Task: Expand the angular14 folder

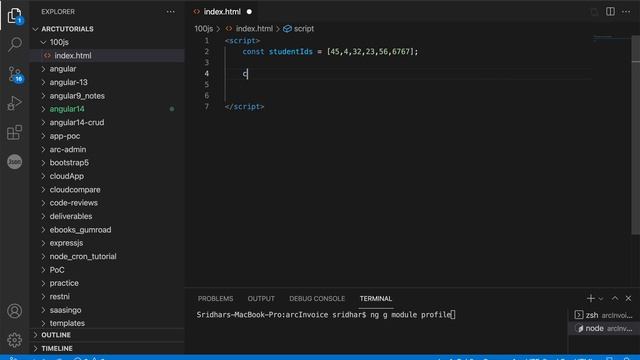Action: click(67, 109)
